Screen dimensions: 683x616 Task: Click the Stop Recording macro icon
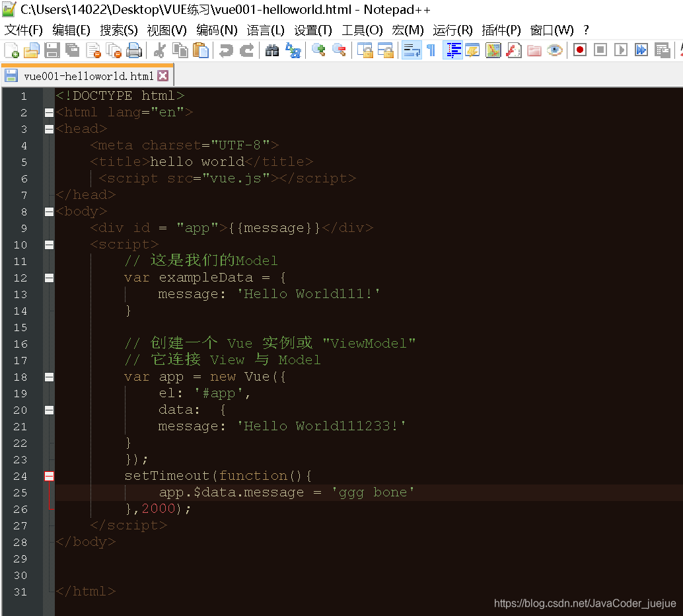click(600, 50)
